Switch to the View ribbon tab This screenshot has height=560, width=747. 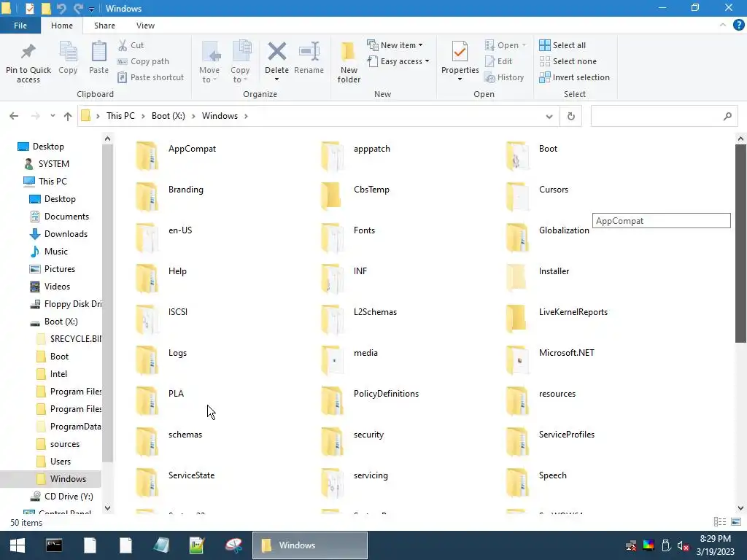[x=145, y=26]
